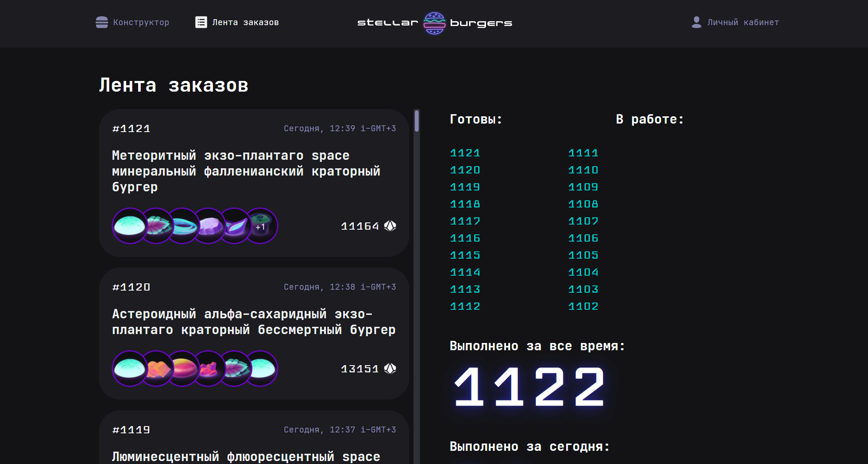Click the pink sauce ingredient in order #1120
The image size is (868, 464).
point(183,369)
